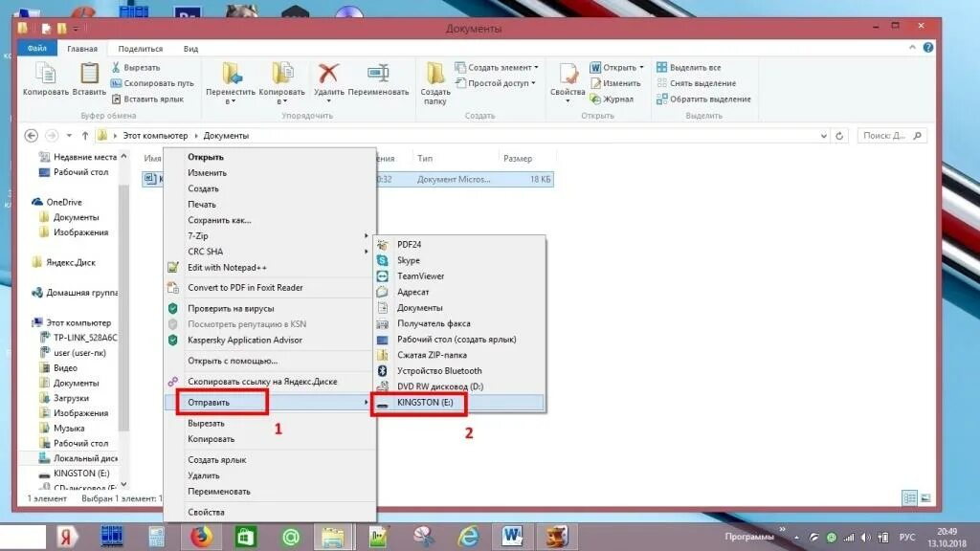Open Музыка in navigation pane

click(x=61, y=428)
